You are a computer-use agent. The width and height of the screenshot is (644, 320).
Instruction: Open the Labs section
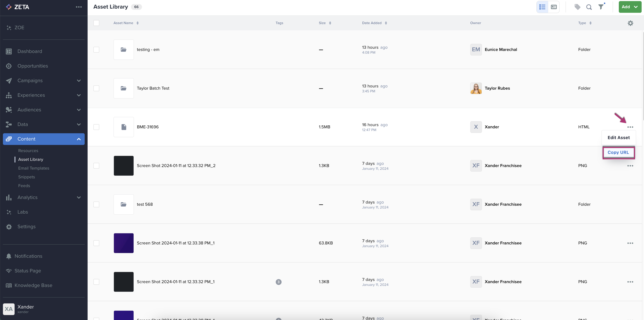pos(44,212)
